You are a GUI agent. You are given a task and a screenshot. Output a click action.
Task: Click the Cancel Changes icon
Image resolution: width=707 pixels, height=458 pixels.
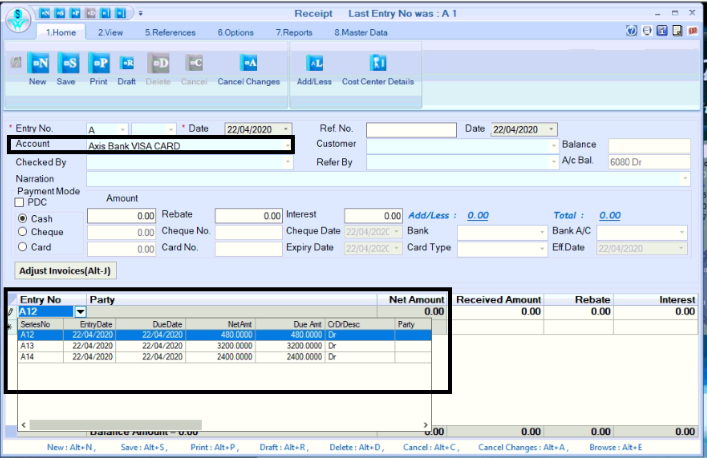coord(248,63)
